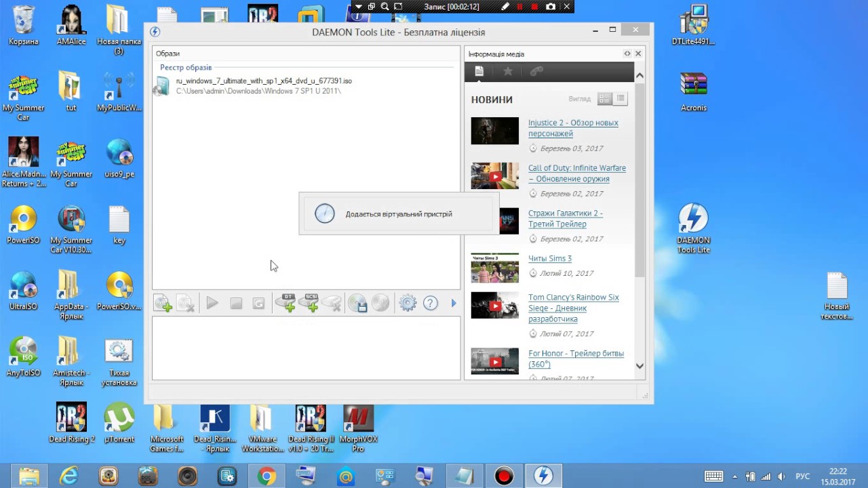Open For Honor - Трейлер битвы link
The height and width of the screenshot is (488, 868).
576,359
